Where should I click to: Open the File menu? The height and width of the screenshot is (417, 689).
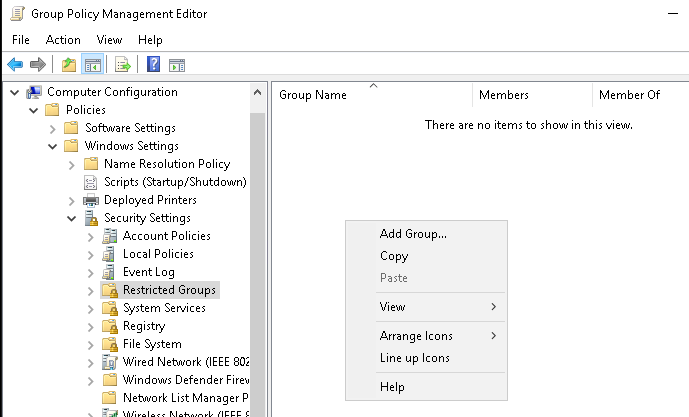click(x=21, y=40)
